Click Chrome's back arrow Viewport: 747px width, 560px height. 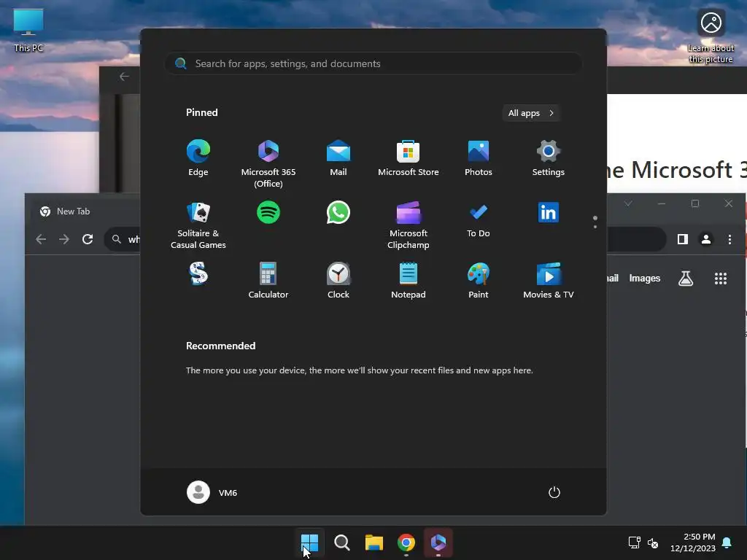[x=41, y=239]
